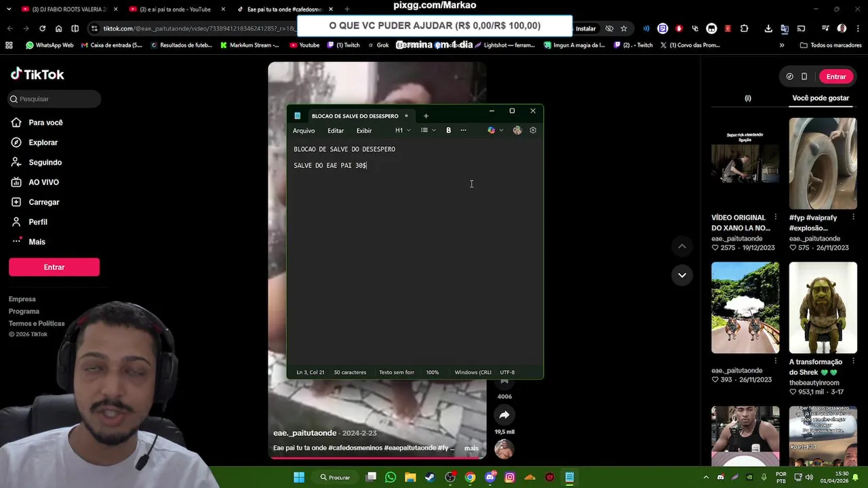Click the UTF-8 encoding status entry

pyautogui.click(x=507, y=372)
